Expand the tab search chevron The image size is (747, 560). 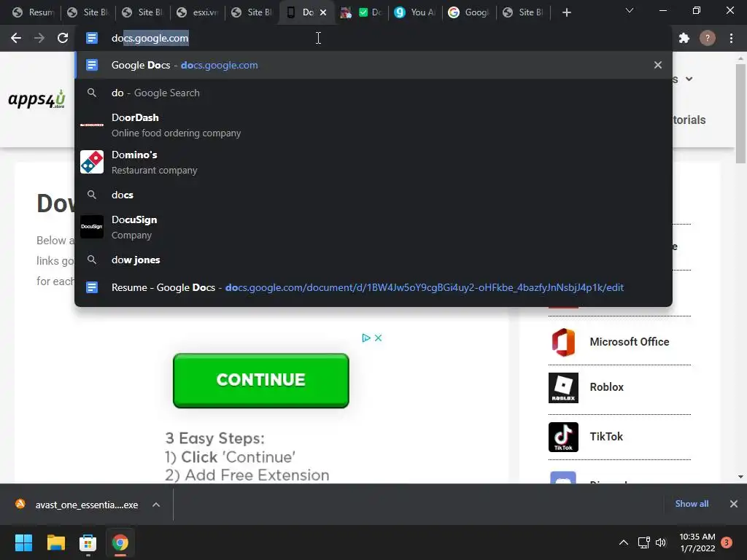pyautogui.click(x=630, y=10)
